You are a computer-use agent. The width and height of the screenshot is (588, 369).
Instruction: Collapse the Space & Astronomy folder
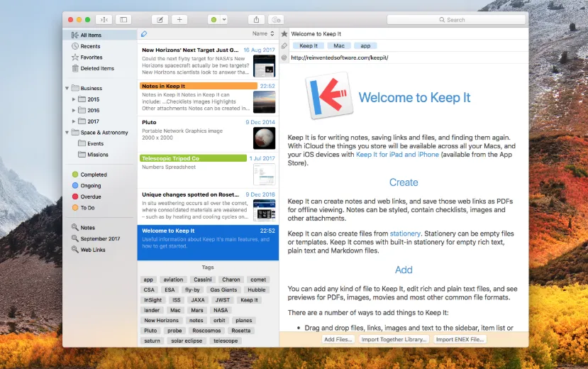pos(67,133)
